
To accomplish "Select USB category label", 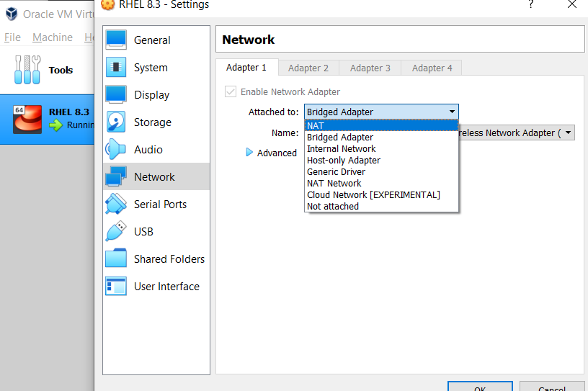I will (143, 232).
